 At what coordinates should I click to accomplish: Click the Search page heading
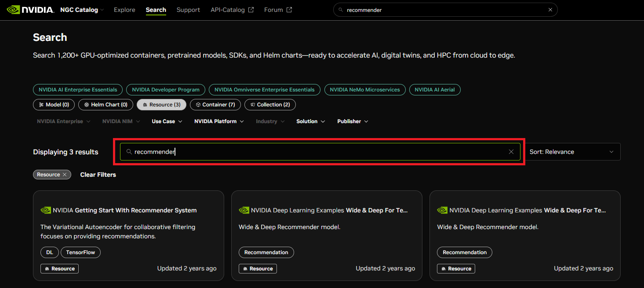tap(50, 37)
